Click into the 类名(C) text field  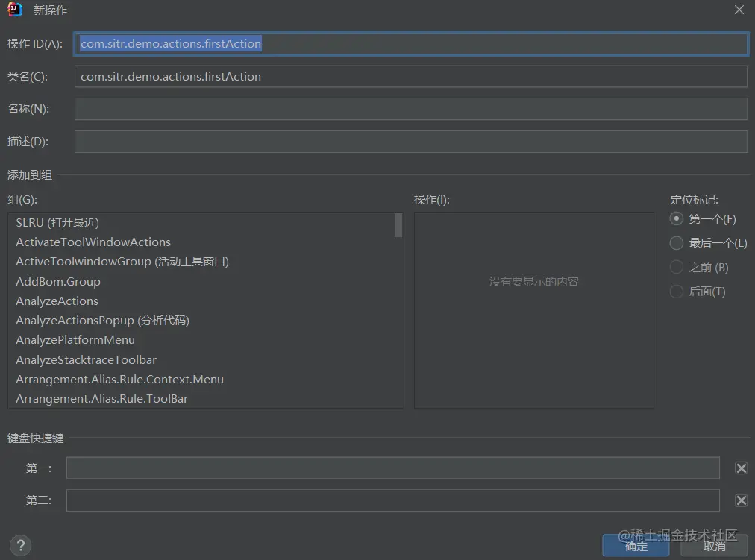(411, 77)
